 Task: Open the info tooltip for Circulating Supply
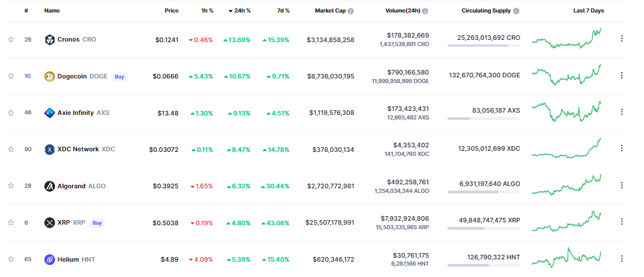pos(516,11)
